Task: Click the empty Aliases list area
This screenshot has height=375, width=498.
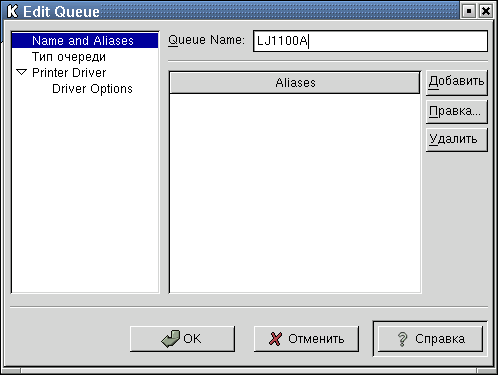Action: pos(295,193)
